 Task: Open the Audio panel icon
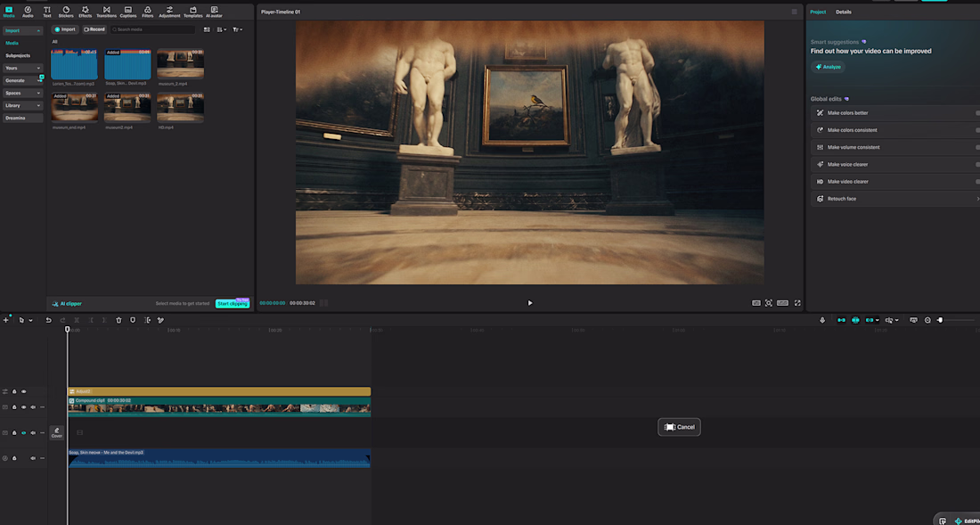pyautogui.click(x=28, y=12)
